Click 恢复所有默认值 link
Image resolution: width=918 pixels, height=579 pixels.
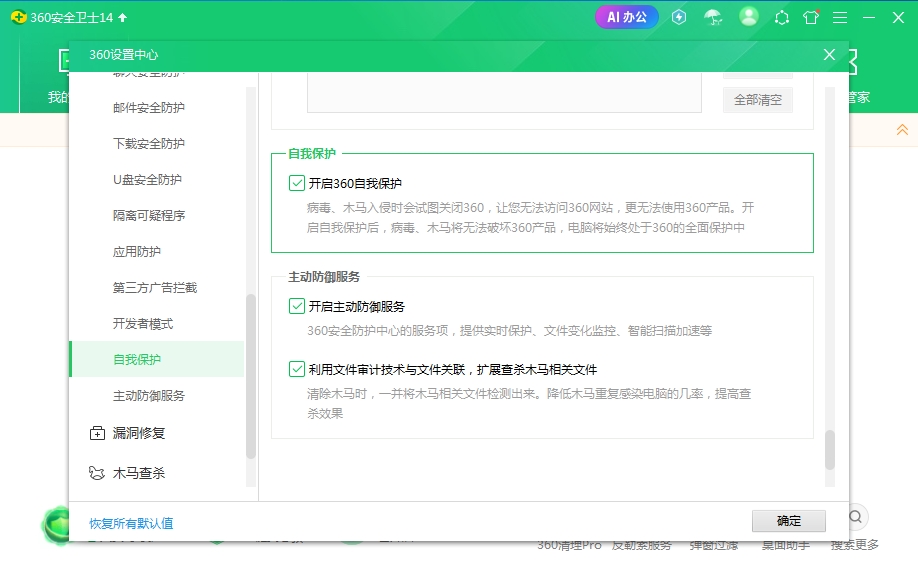tap(131, 523)
